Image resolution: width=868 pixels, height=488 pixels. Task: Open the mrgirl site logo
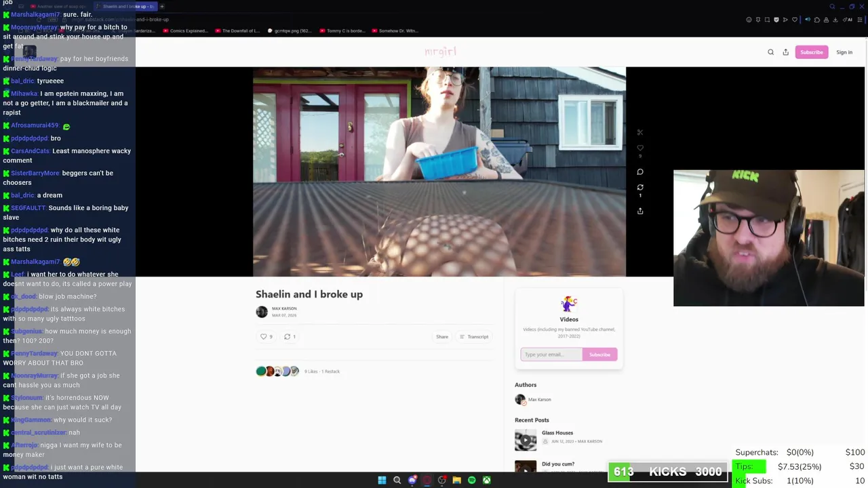(x=440, y=52)
